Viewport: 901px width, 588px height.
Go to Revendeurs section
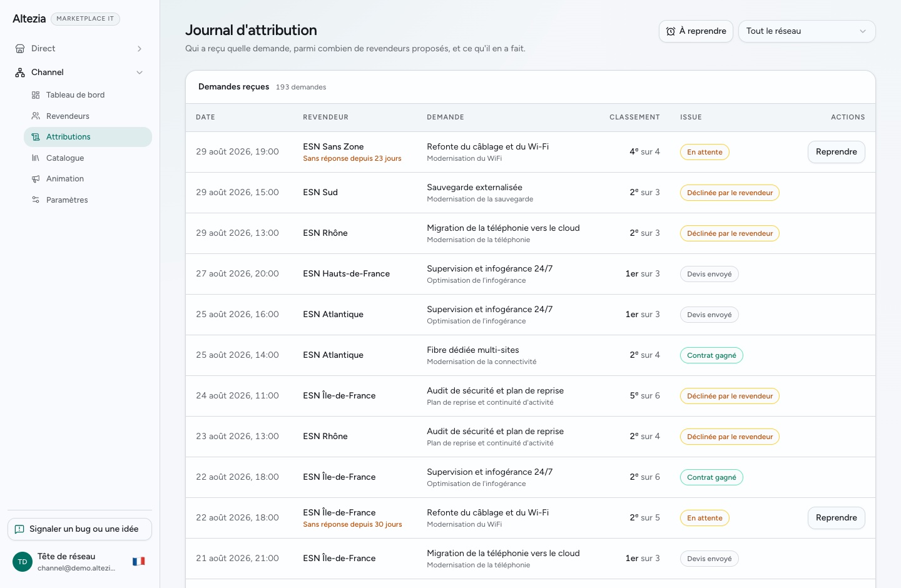click(x=88, y=116)
